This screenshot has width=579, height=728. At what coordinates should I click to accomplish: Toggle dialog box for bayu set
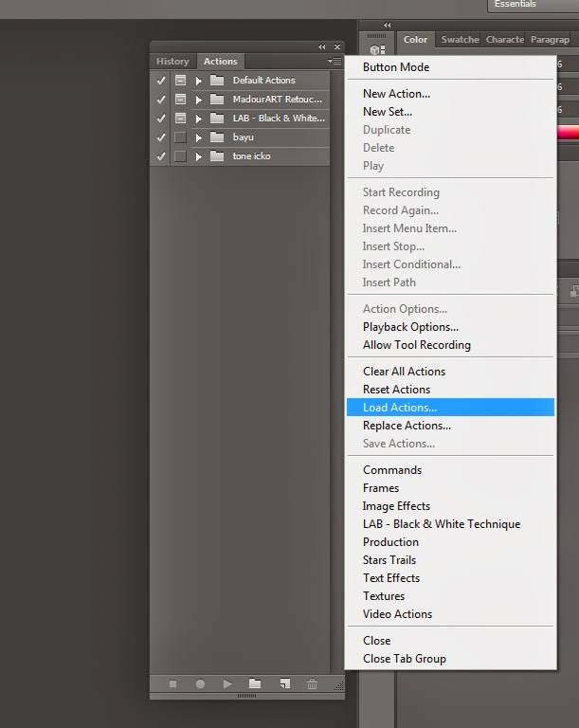point(180,137)
